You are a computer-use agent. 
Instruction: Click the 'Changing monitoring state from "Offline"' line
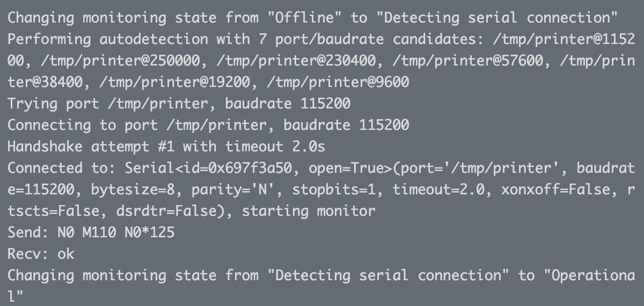pos(313,18)
